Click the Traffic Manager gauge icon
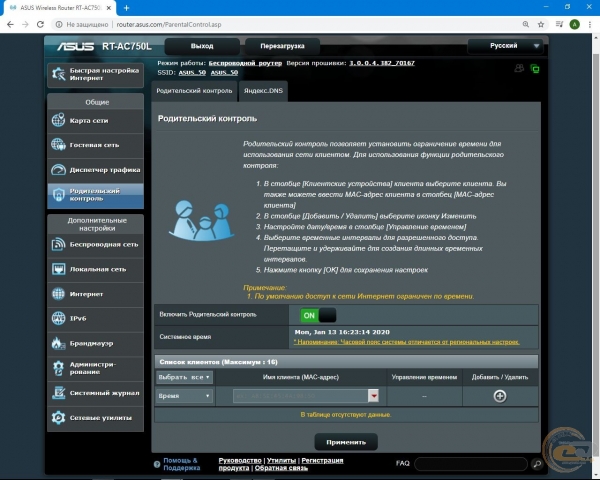The height and width of the screenshot is (480, 600). (59, 169)
